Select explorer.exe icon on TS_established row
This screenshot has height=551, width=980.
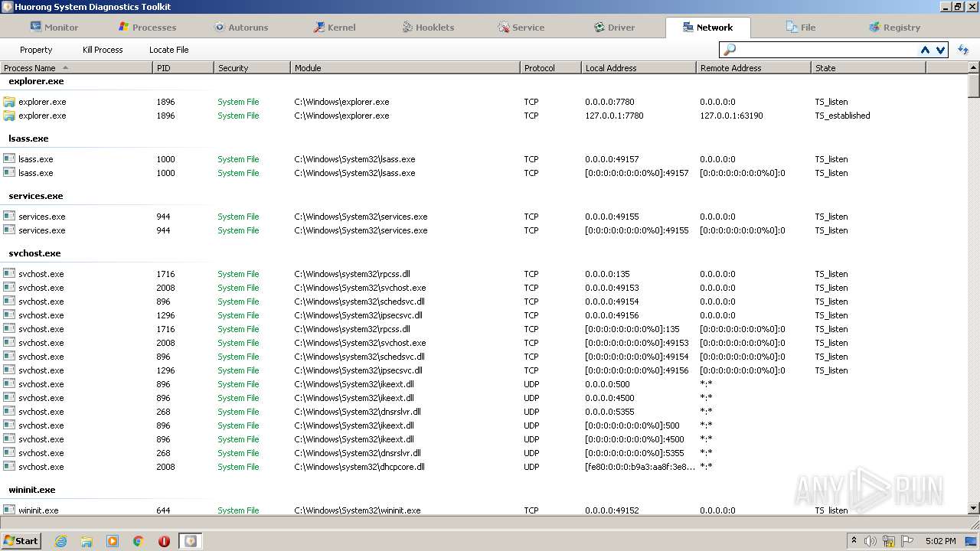(9, 116)
